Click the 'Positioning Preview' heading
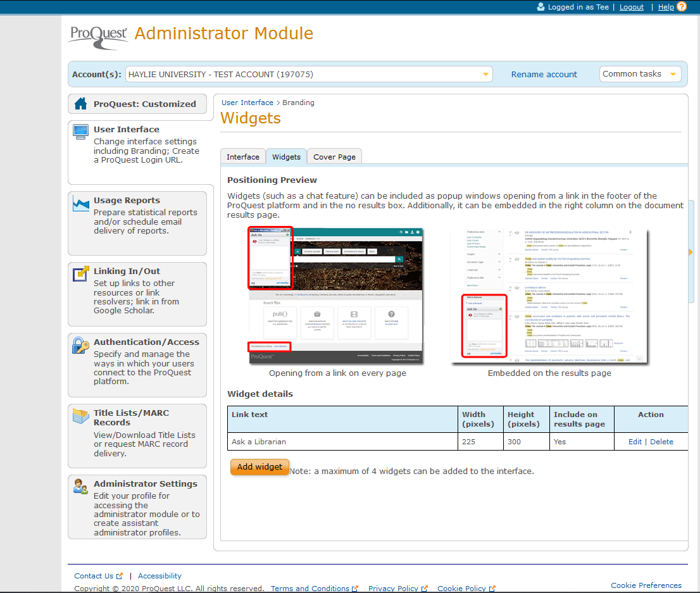This screenshot has width=700, height=593. tap(272, 180)
